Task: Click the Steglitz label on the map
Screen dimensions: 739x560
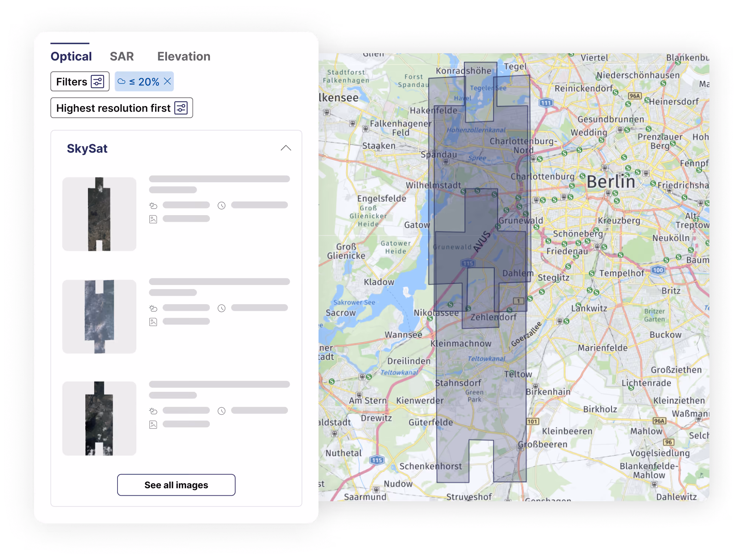Action: 554,278
